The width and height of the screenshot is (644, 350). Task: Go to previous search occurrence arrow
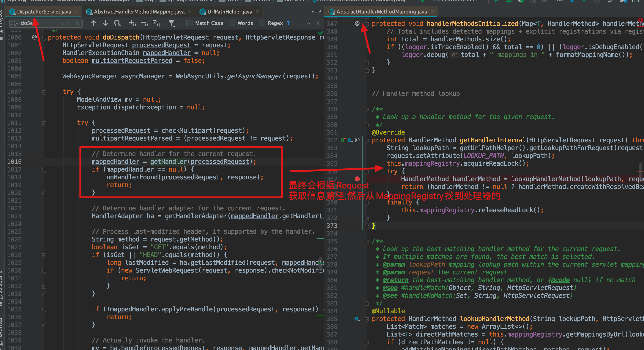pos(94,23)
